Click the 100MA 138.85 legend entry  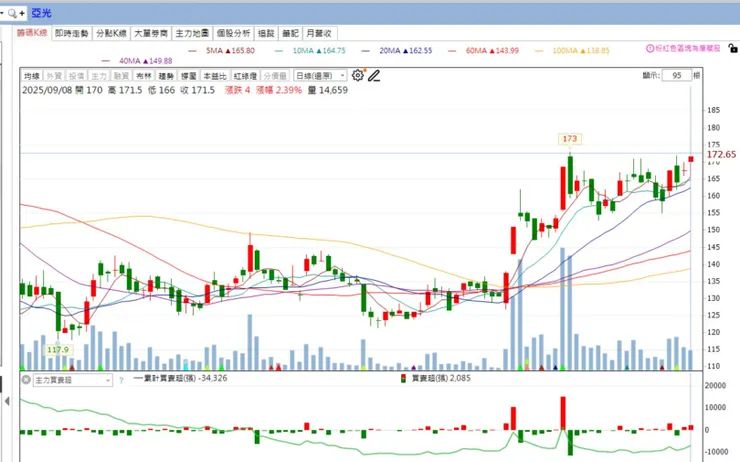pos(572,50)
